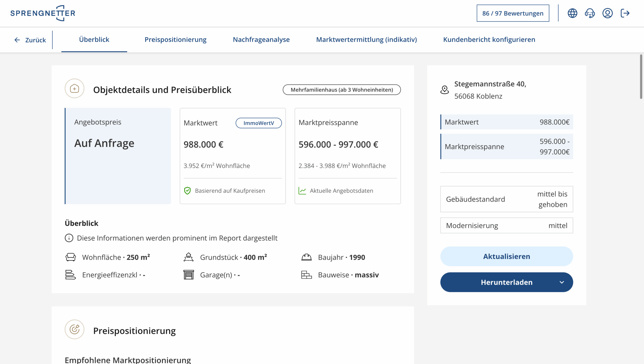
Task: Switch to the Überblick tab
Action: [94, 40]
